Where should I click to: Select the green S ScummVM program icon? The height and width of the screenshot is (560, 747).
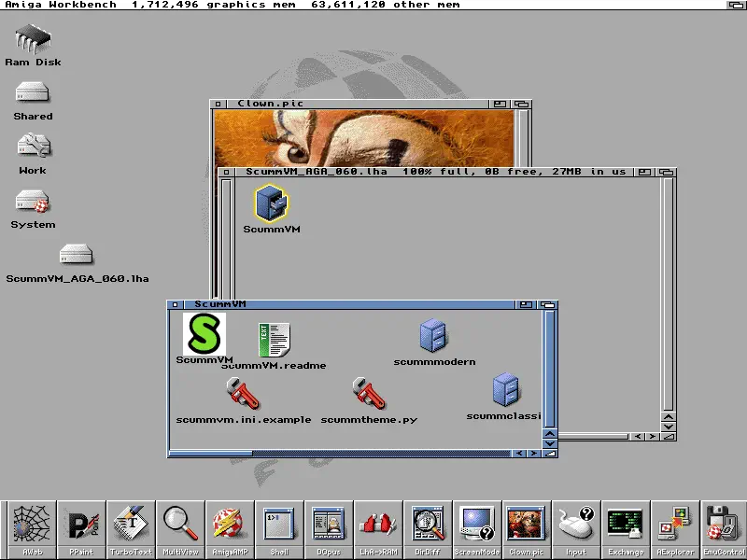(x=204, y=334)
